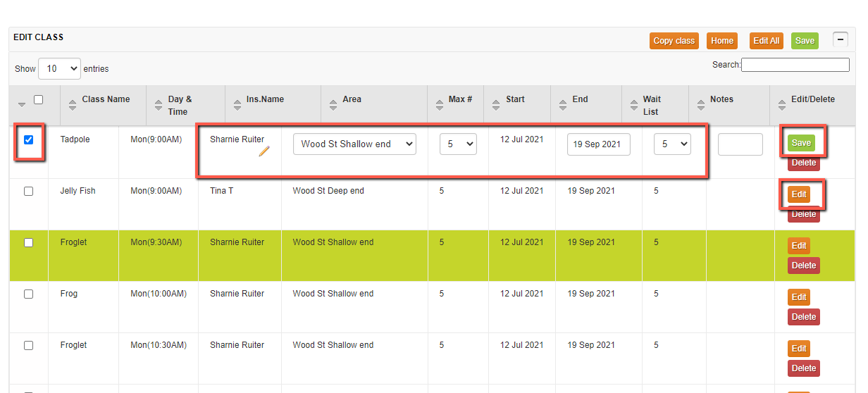Click instructor name Tina T
Image resolution: width=868 pixels, height=393 pixels.
coord(222,191)
